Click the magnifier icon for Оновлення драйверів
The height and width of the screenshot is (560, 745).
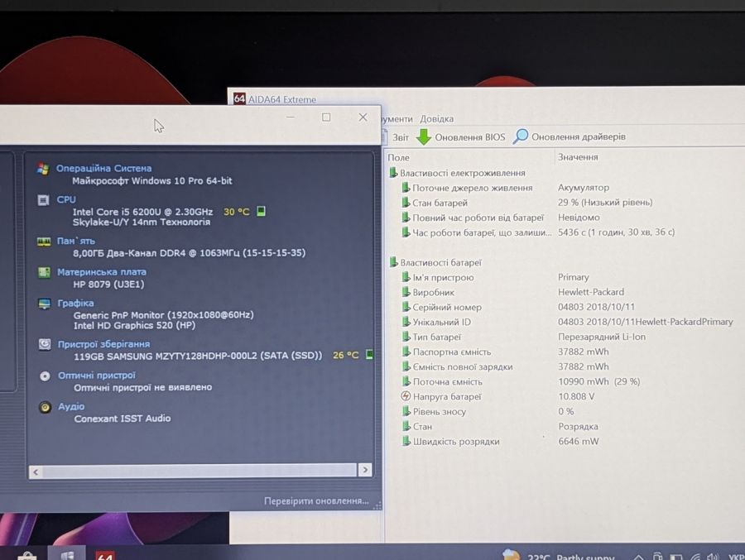[x=521, y=136]
